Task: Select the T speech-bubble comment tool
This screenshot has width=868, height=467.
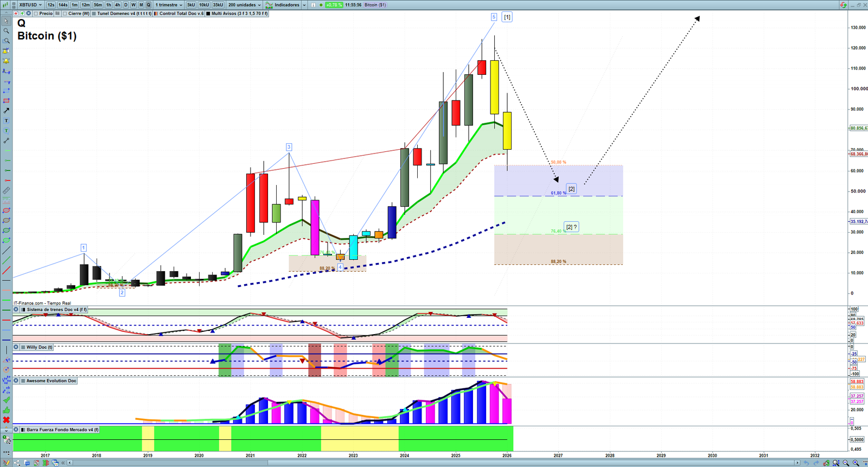Action: pyautogui.click(x=7, y=131)
